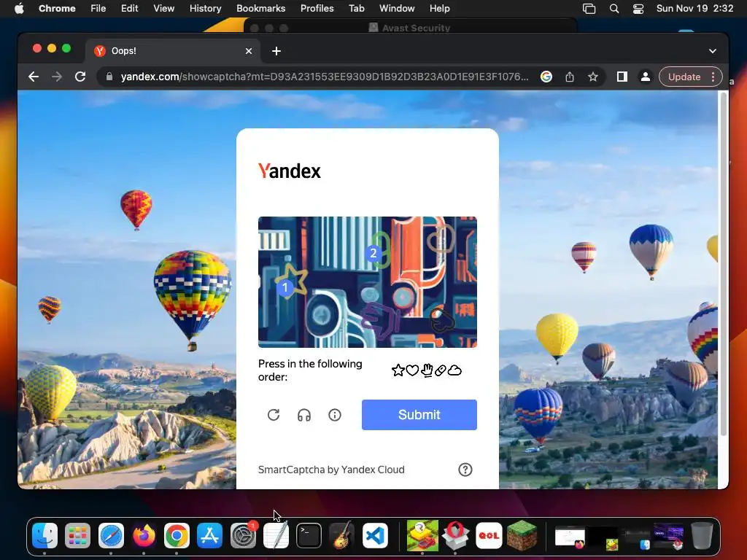Image resolution: width=747 pixels, height=560 pixels.
Task: Open the Help menu
Action: 439,9
